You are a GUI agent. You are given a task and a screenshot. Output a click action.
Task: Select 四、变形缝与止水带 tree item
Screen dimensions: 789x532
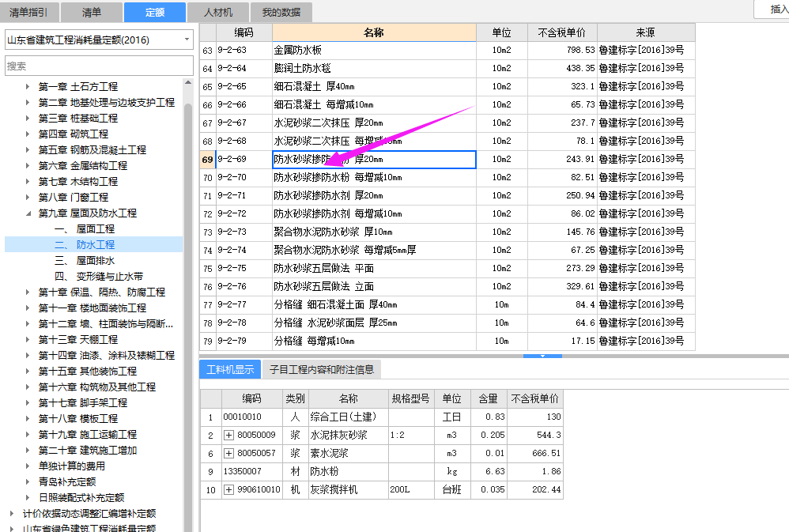(x=99, y=277)
